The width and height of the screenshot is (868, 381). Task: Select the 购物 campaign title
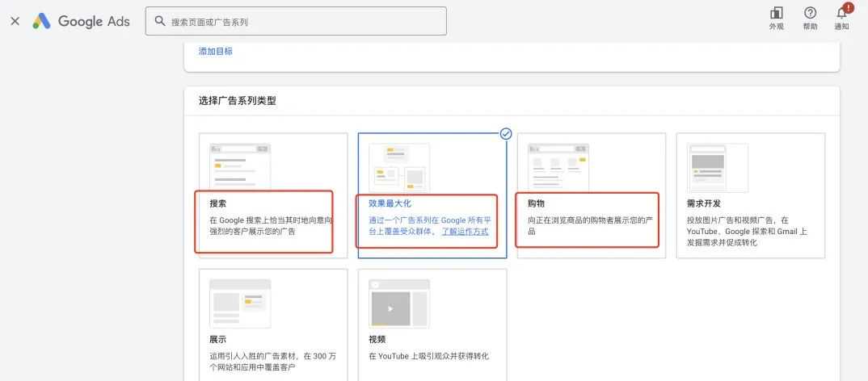point(537,203)
